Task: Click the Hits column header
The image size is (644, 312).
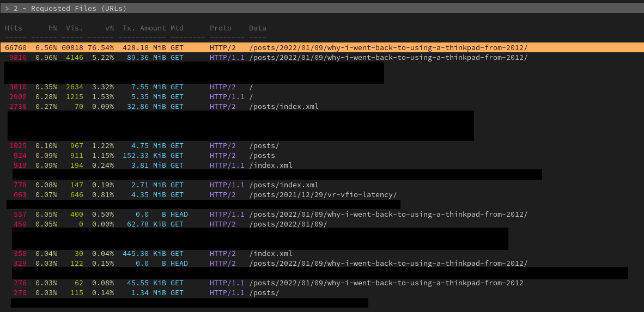Action: (14, 28)
